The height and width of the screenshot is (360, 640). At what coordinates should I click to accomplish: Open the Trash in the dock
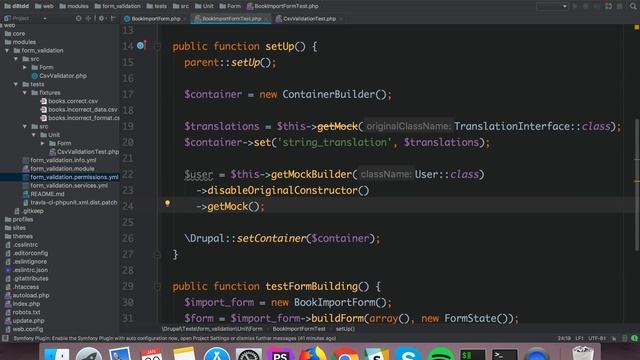[x=583, y=354]
